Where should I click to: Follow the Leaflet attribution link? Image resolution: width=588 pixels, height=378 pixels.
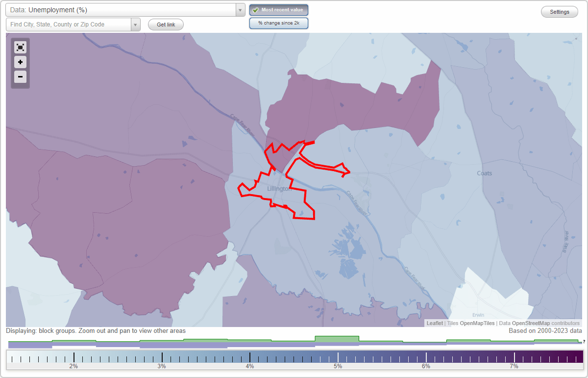(x=435, y=323)
